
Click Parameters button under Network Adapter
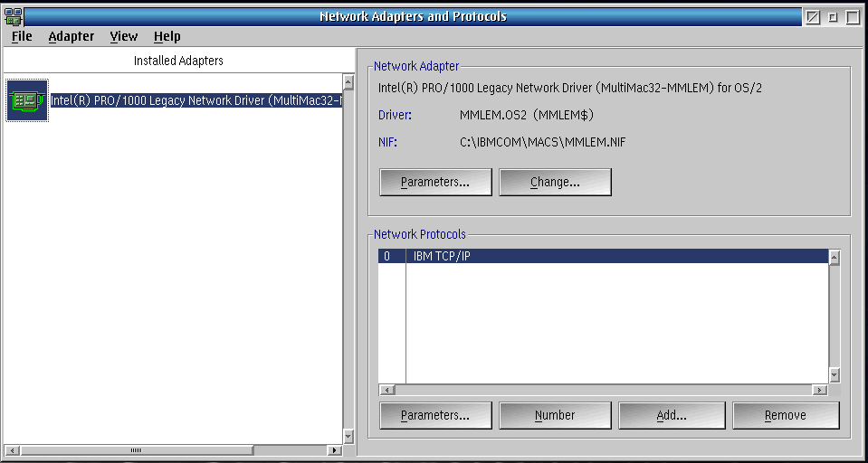coord(435,182)
